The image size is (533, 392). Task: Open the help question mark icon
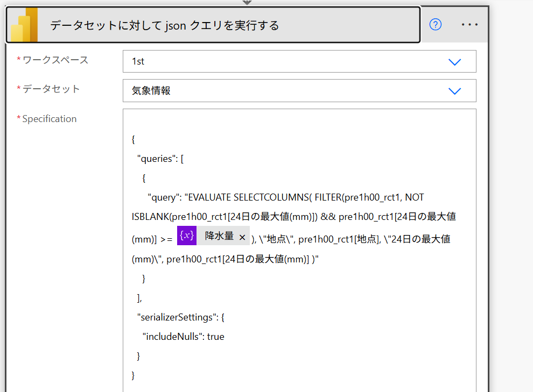[x=435, y=24]
